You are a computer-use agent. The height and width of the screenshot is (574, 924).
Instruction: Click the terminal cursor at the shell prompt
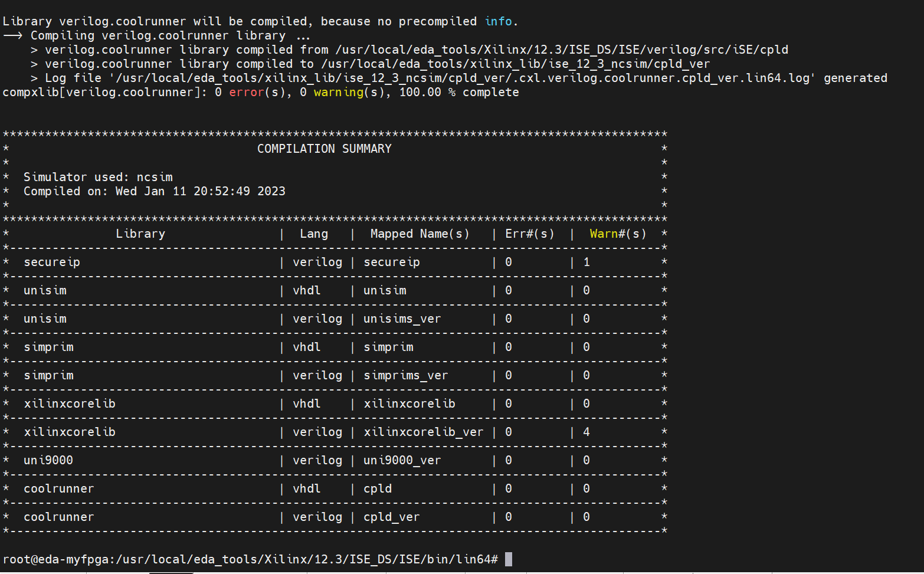[x=509, y=559]
